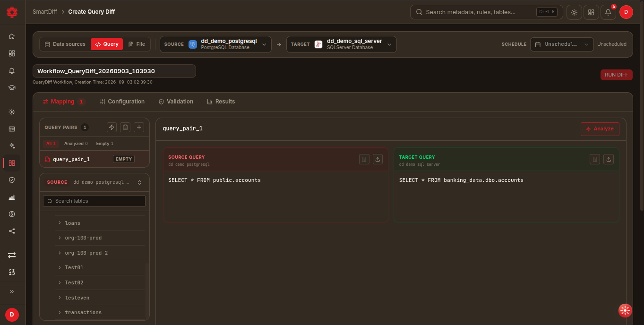Click the lightning analyze-all icon in Query Pairs

pos(112,127)
